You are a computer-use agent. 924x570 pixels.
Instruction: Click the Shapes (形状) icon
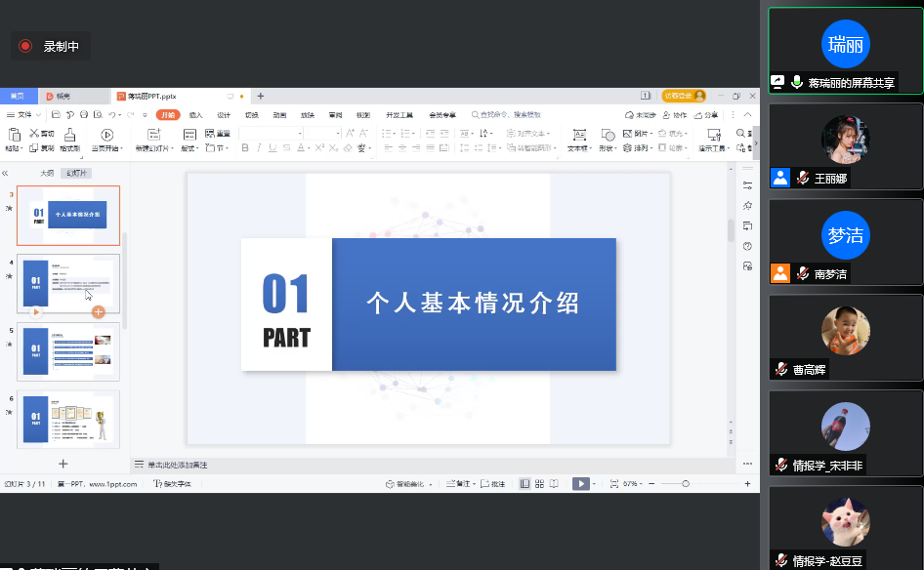click(607, 135)
